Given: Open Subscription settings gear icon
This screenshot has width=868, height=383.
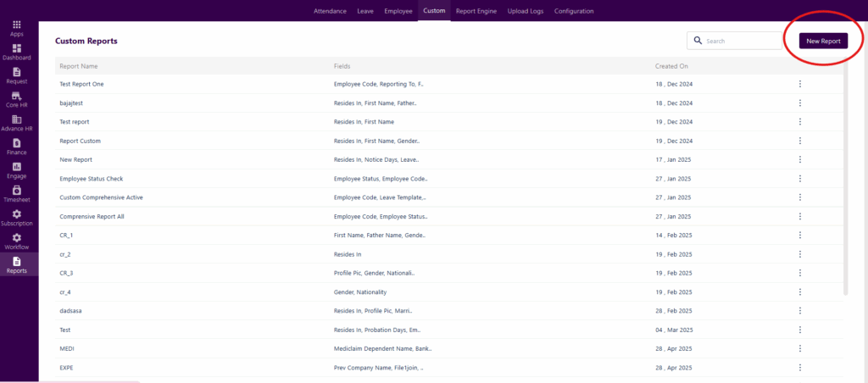Looking at the screenshot, I should pos(17,214).
